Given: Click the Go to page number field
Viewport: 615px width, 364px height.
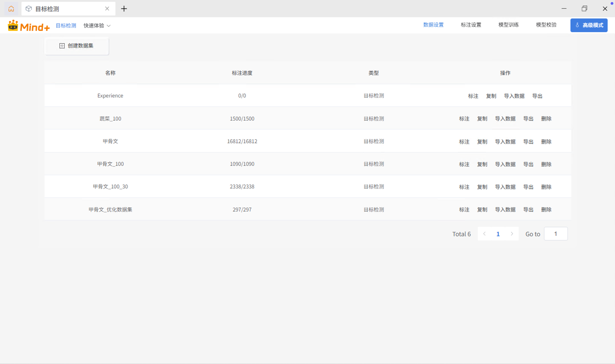Looking at the screenshot, I should tap(555, 234).
